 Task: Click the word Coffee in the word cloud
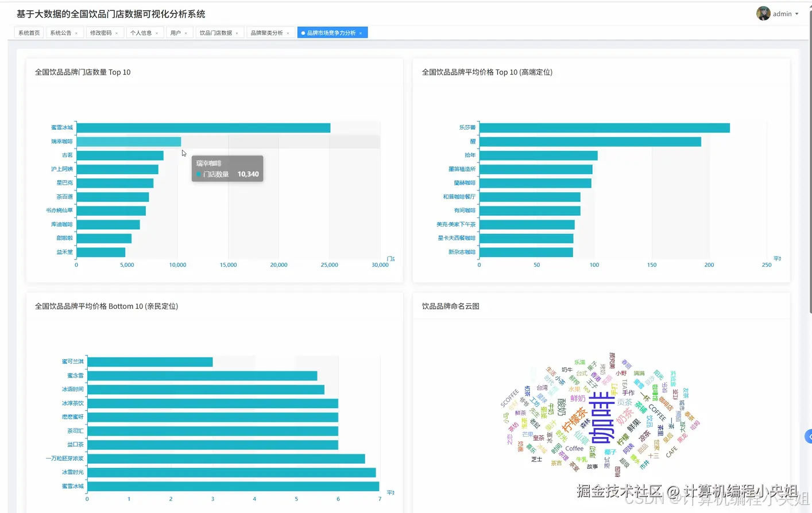[x=574, y=449]
